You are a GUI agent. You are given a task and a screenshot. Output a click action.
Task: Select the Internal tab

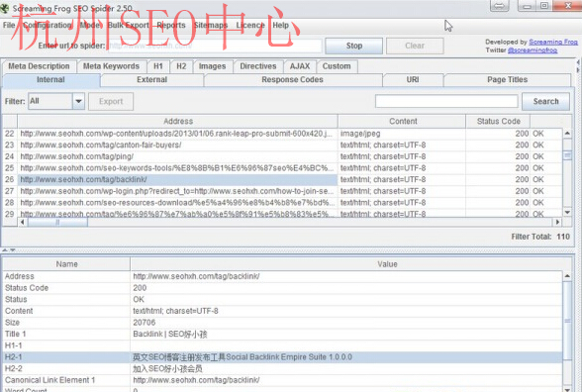[x=50, y=80]
